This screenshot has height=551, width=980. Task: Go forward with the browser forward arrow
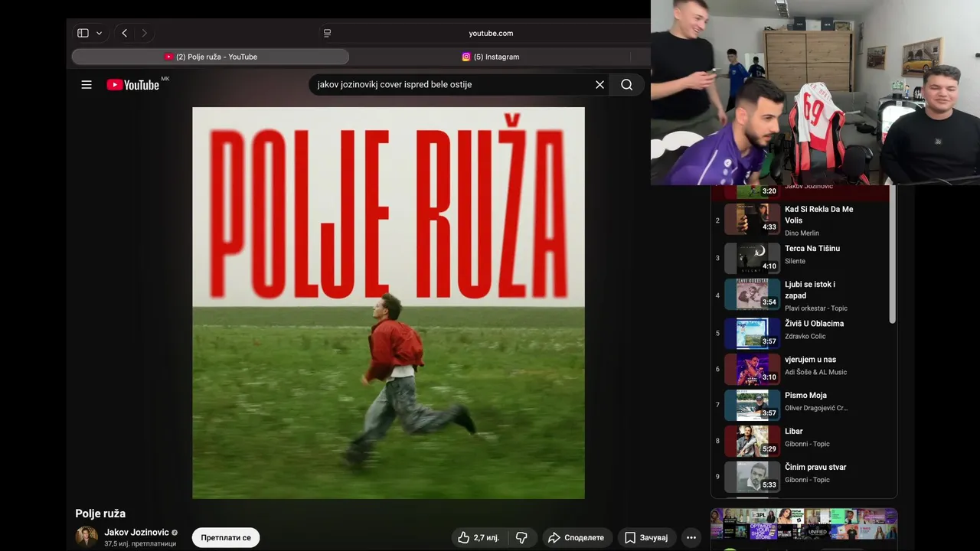[144, 33]
